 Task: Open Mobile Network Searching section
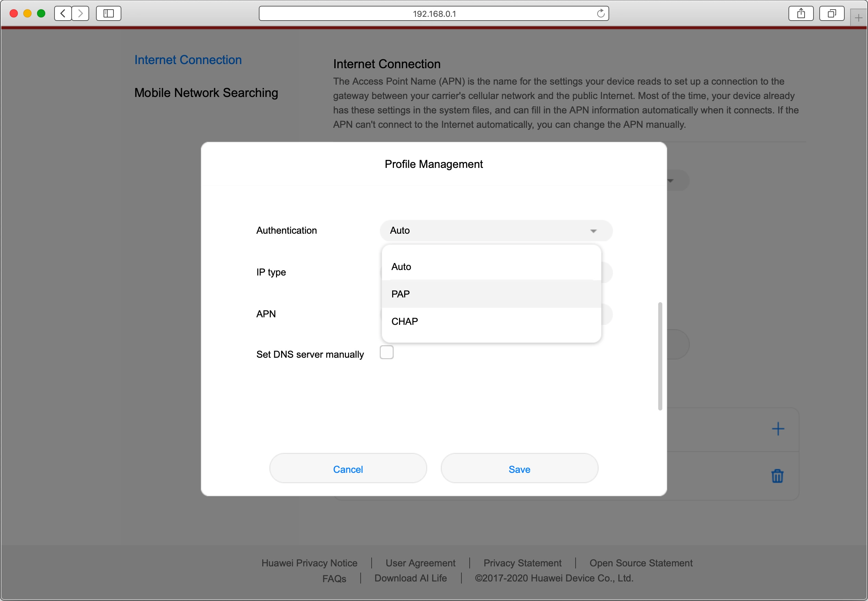coord(206,93)
